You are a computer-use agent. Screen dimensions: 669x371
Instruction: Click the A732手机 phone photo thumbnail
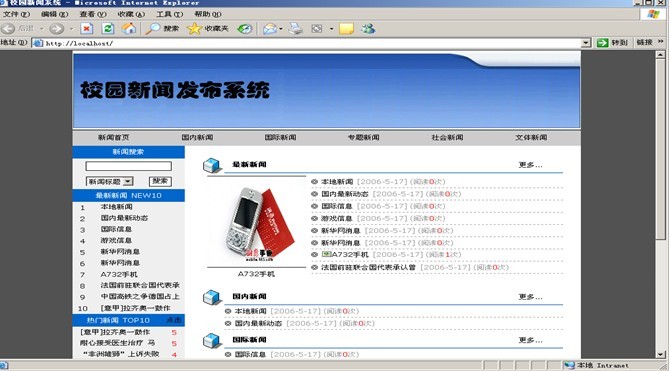(x=256, y=223)
